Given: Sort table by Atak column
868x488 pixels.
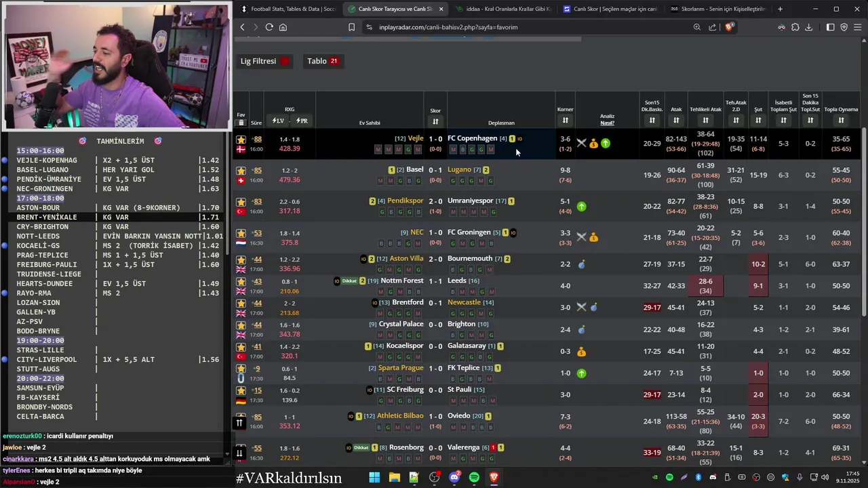Looking at the screenshot, I should point(676,121).
